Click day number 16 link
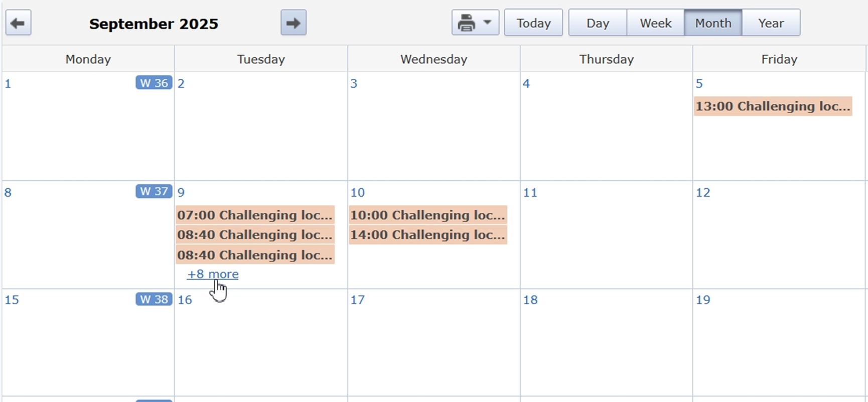This screenshot has width=868, height=402. [x=185, y=300]
